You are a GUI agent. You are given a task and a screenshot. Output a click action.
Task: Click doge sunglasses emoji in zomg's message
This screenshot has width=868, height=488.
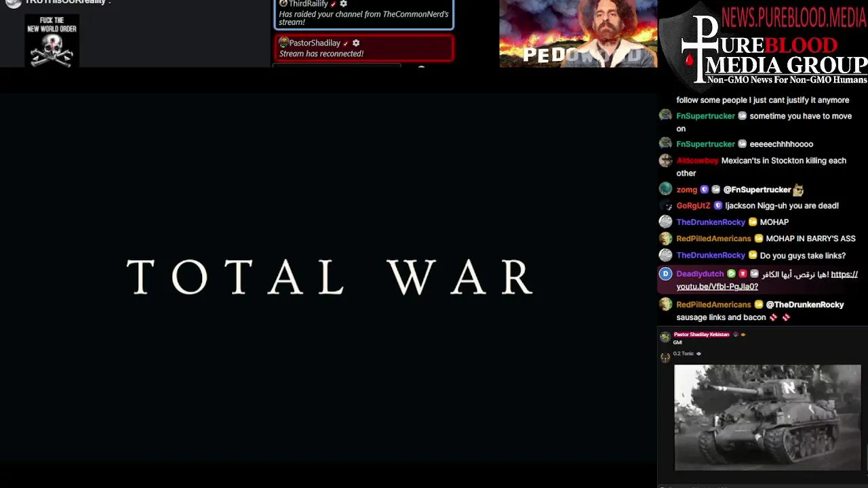click(x=798, y=189)
